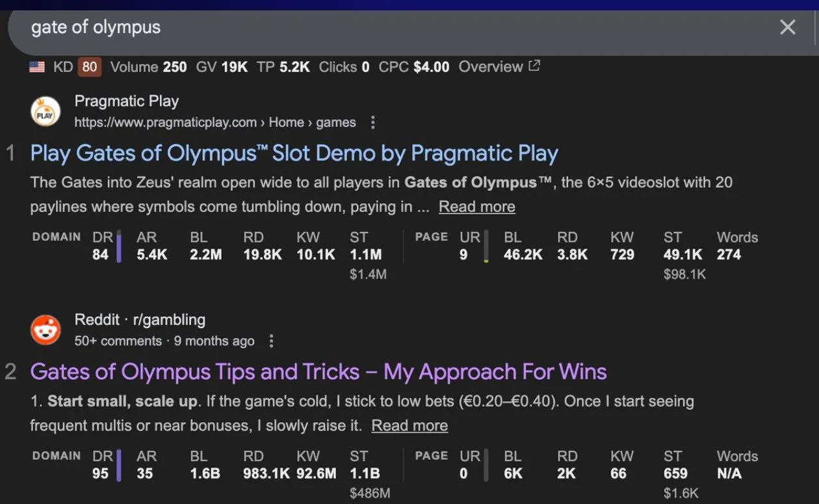Click page BL value 6K
The height and width of the screenshot is (504, 819).
point(513,473)
